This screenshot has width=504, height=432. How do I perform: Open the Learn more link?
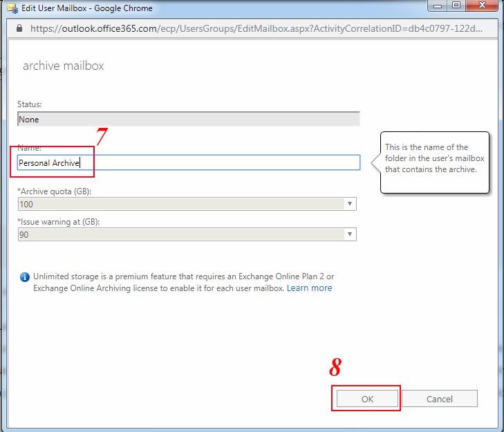(x=309, y=288)
